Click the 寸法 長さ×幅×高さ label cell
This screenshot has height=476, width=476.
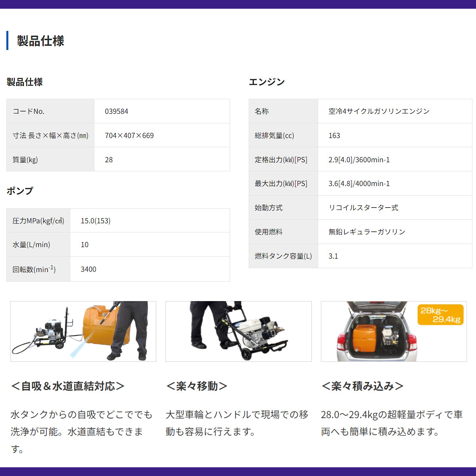(50, 135)
